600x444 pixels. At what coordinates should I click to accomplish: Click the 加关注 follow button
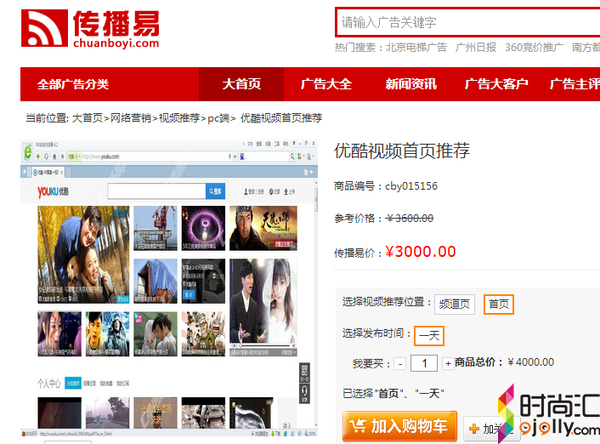[492, 429]
